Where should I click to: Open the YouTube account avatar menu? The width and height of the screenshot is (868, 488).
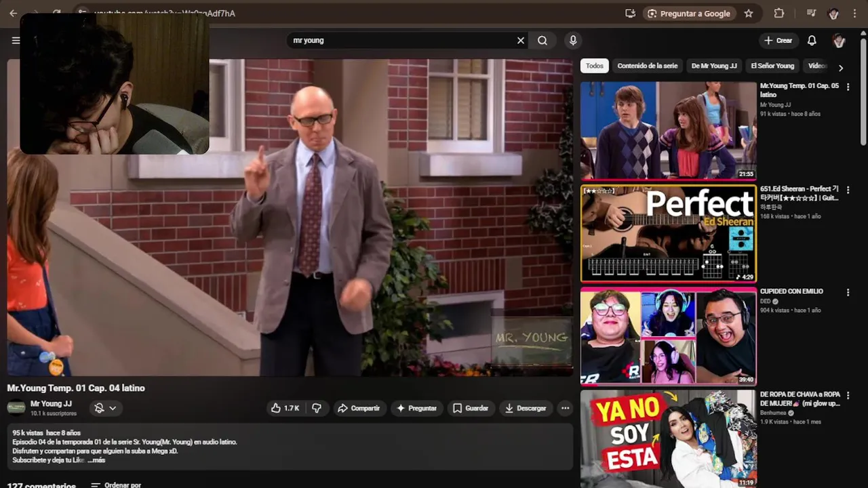click(839, 41)
